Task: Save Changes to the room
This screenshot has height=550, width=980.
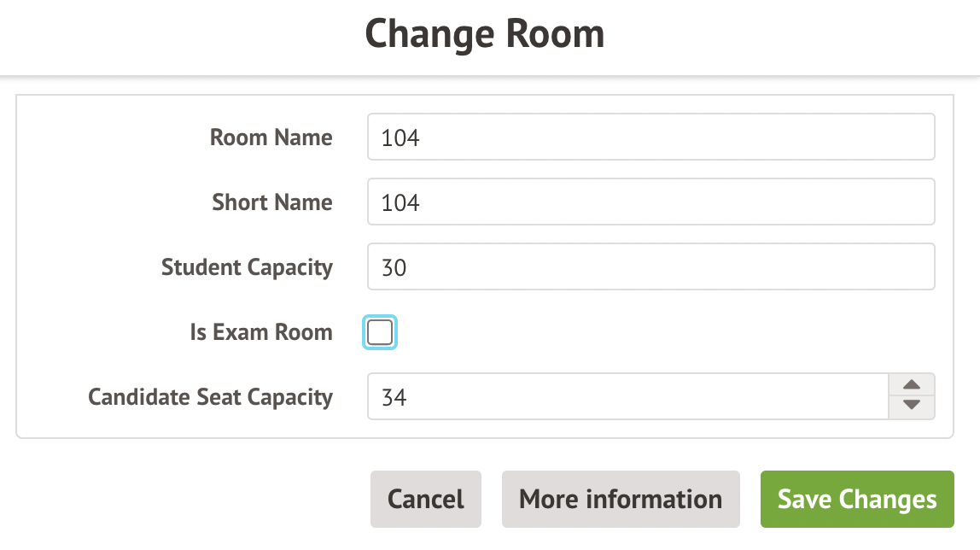Action: point(857,499)
